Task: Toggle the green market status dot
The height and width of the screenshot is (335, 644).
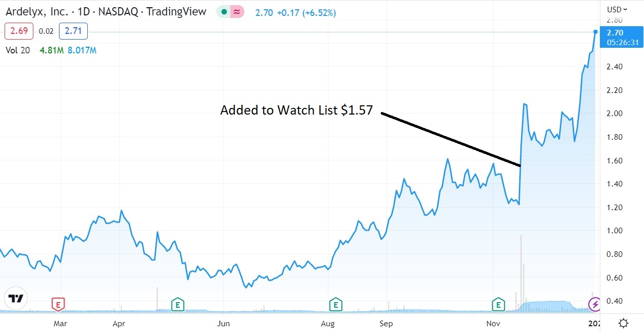Action: (224, 12)
